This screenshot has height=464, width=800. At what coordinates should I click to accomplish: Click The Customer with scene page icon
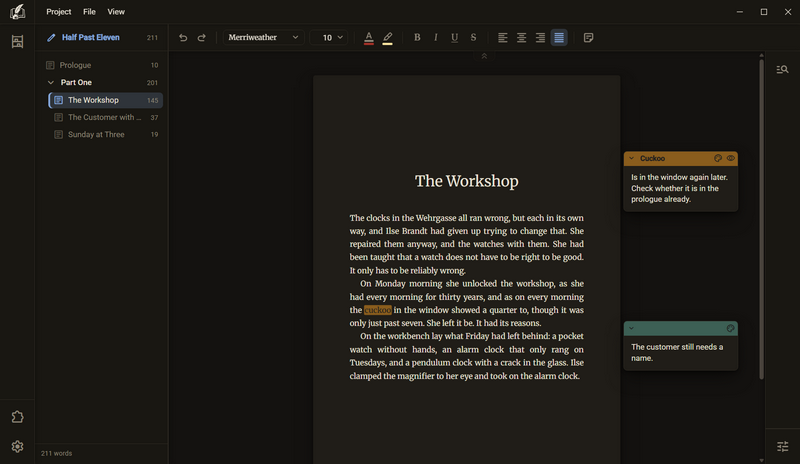point(59,117)
